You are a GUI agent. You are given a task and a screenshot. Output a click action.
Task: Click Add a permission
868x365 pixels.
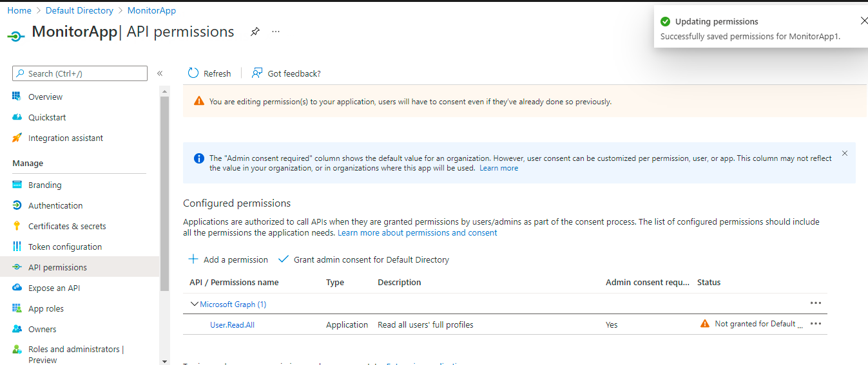[228, 259]
